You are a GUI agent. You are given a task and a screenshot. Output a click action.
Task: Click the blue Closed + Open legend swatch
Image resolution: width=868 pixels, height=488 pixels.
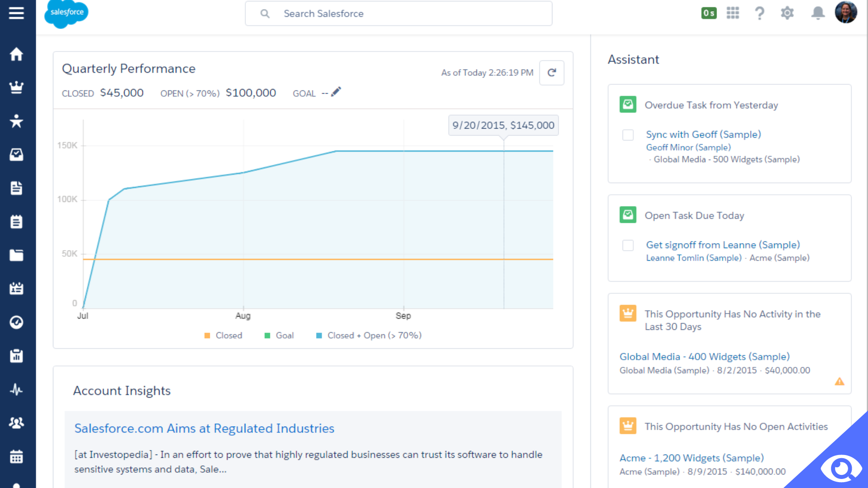pyautogui.click(x=319, y=335)
